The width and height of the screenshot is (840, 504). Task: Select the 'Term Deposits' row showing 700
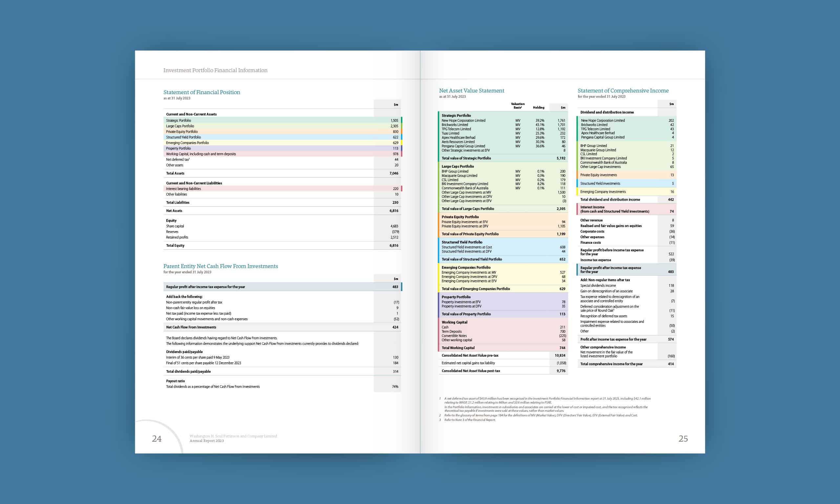click(x=503, y=331)
